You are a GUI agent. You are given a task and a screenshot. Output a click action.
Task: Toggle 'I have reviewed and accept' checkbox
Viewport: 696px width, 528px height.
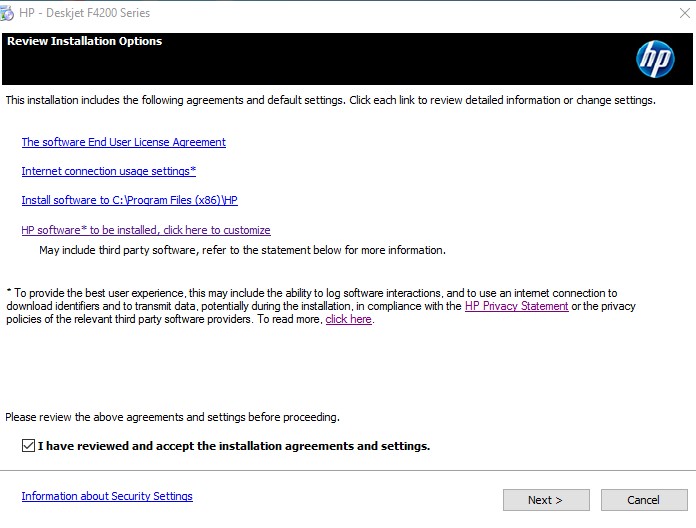click(28, 445)
